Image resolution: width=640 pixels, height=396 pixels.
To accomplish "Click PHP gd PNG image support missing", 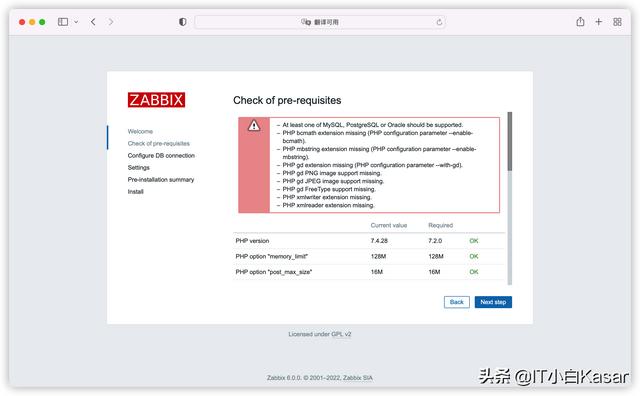I will click(331, 173).
